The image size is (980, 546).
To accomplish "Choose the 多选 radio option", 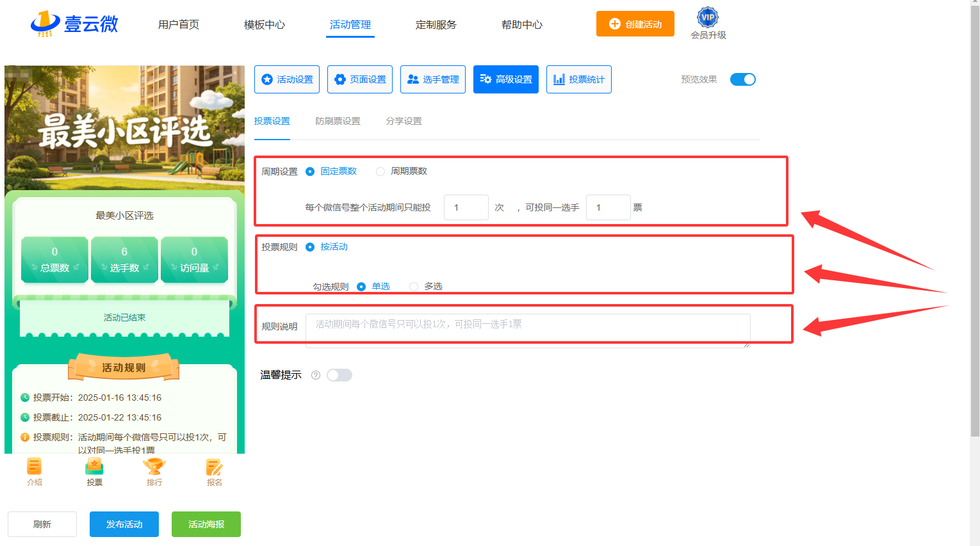I will [x=414, y=287].
